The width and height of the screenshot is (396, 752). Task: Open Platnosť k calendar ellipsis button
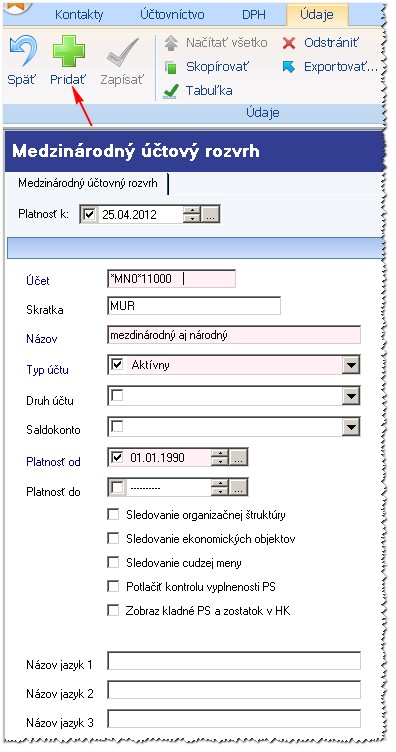(210, 214)
